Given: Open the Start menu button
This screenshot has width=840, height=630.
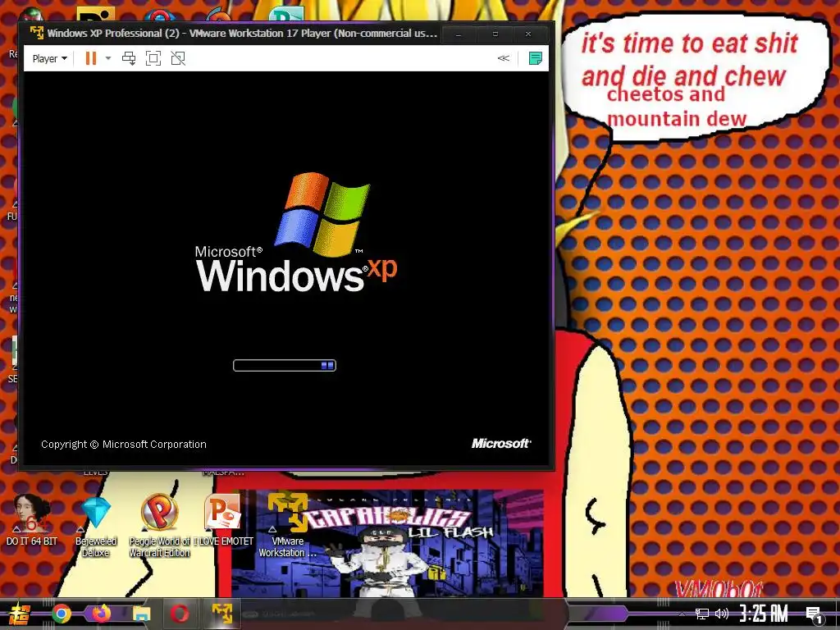Looking at the screenshot, I should (x=20, y=614).
